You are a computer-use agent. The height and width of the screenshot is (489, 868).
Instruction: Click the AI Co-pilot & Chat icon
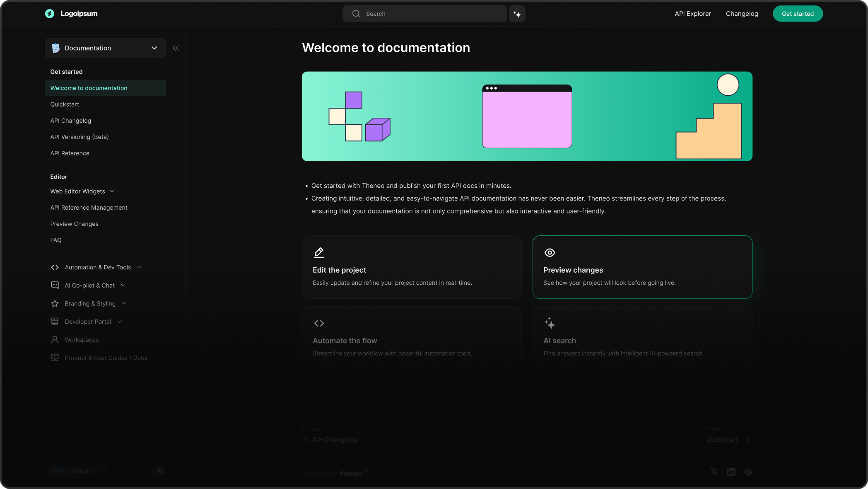(55, 286)
